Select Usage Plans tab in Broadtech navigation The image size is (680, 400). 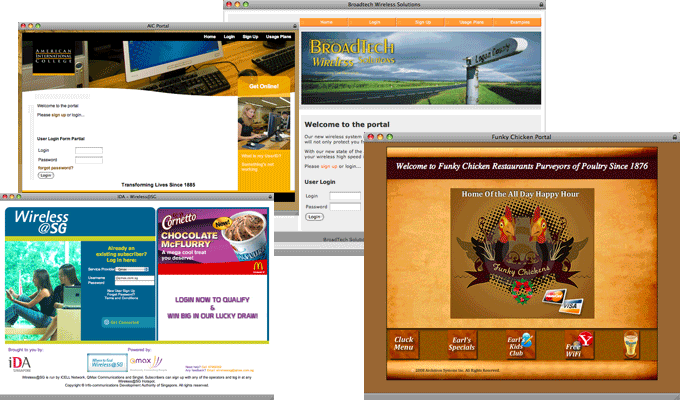coord(469,22)
